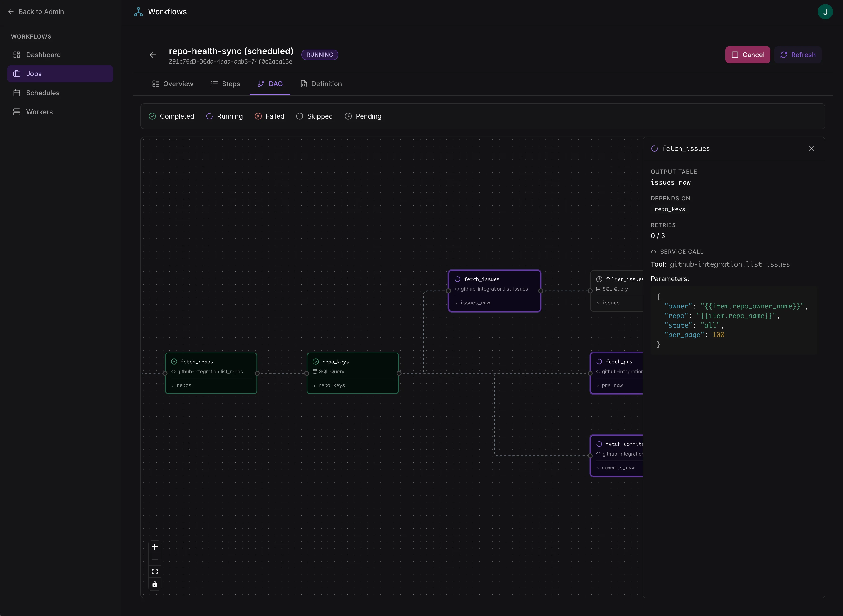
Task: Click running spinner icon on fetch_prs
Action: (x=599, y=362)
